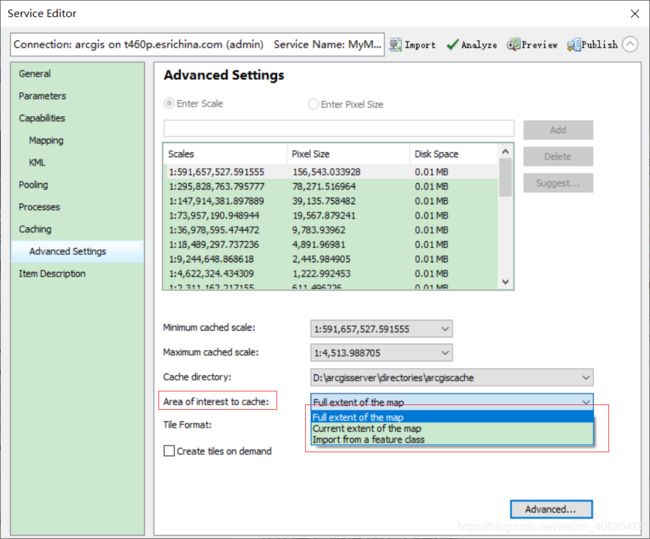Choose Full extent of the map option
The width and height of the screenshot is (650, 539).
point(452,417)
